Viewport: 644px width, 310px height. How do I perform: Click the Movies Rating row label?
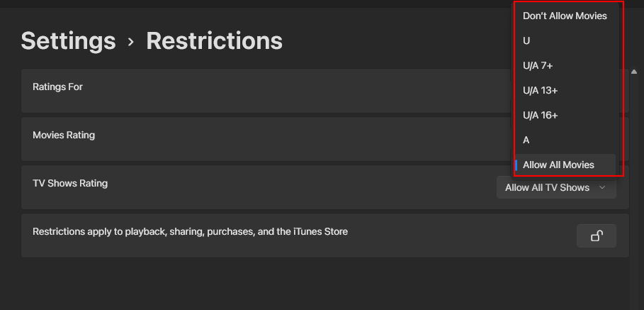tap(64, 135)
